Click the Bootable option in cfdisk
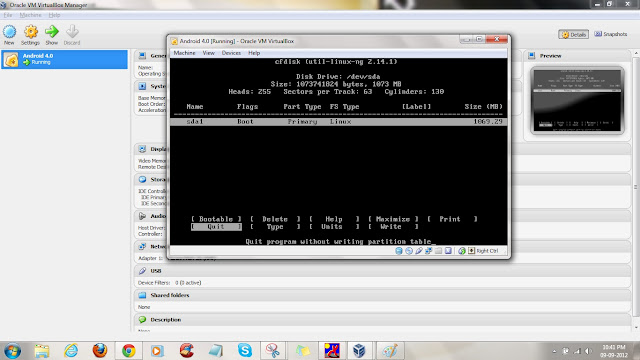The height and width of the screenshot is (360, 640). (216, 219)
